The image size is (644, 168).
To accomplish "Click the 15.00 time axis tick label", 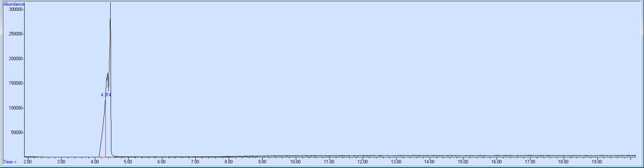I will coord(463,162).
